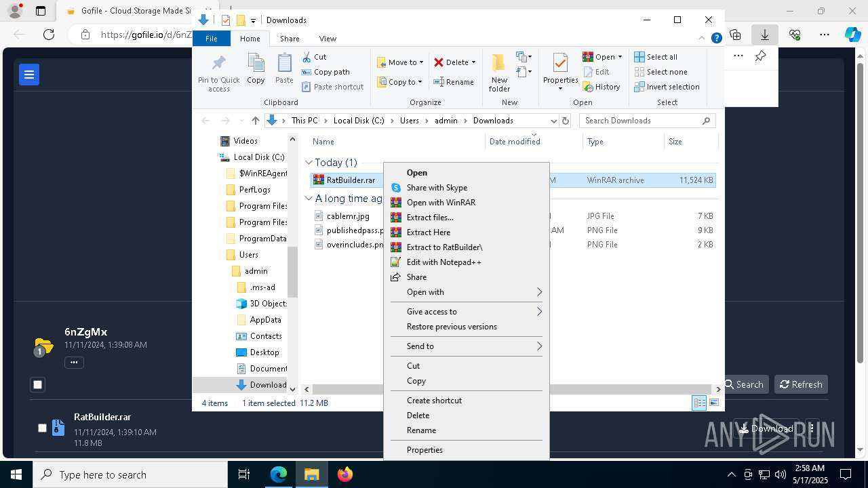Image resolution: width=868 pixels, height=488 pixels.
Task: Click the Up one level arrow
Action: (x=255, y=121)
